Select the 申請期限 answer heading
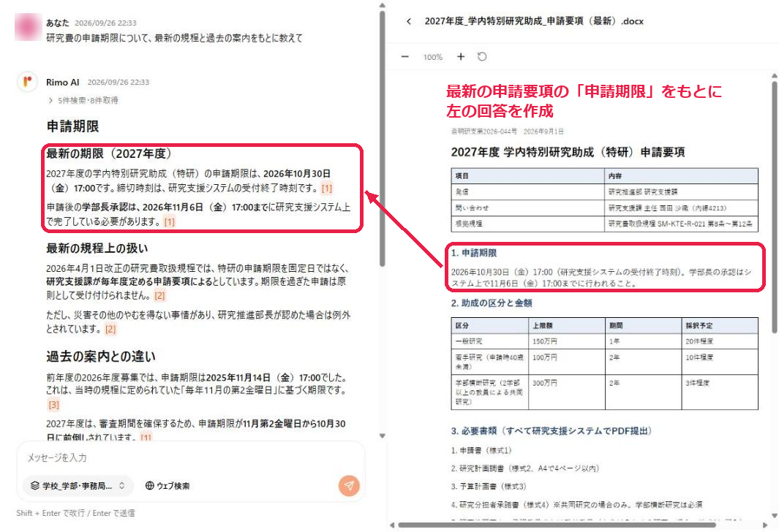Screen dimensions: 779x532 (x=72, y=126)
